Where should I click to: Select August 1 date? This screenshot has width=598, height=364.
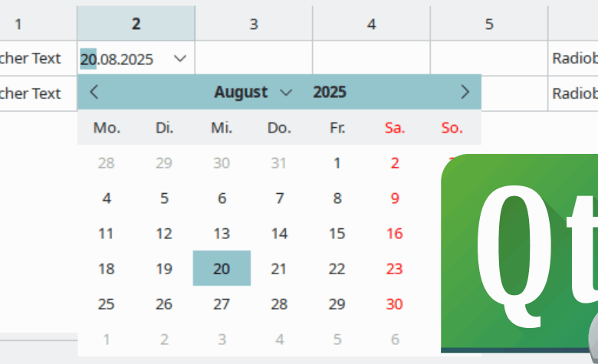[337, 162]
